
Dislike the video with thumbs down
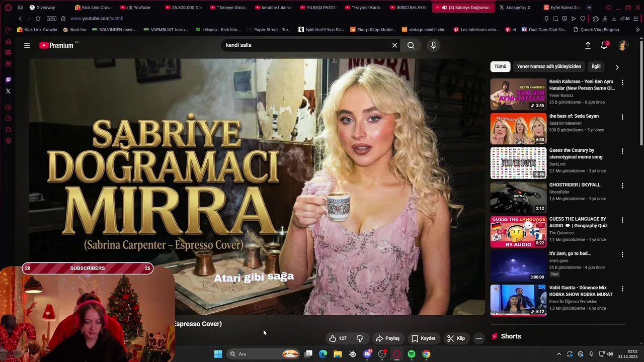(360, 338)
